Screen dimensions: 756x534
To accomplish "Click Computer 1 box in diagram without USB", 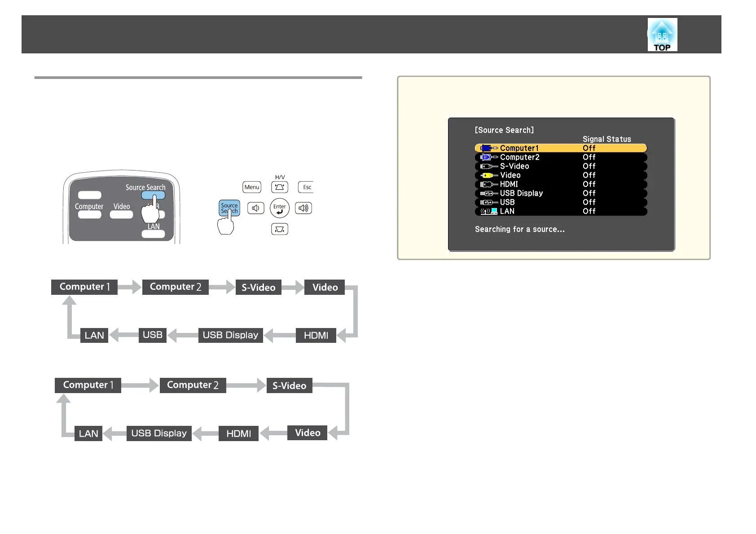I will click(x=88, y=385).
